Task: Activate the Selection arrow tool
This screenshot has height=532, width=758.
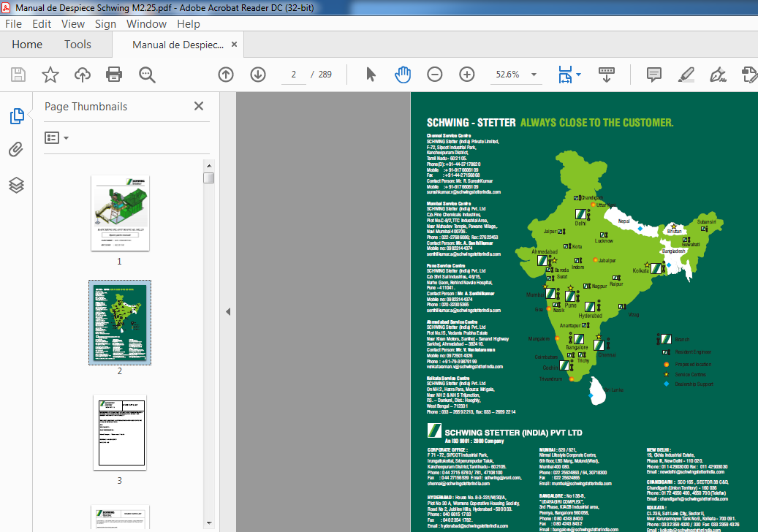Action: [x=371, y=75]
